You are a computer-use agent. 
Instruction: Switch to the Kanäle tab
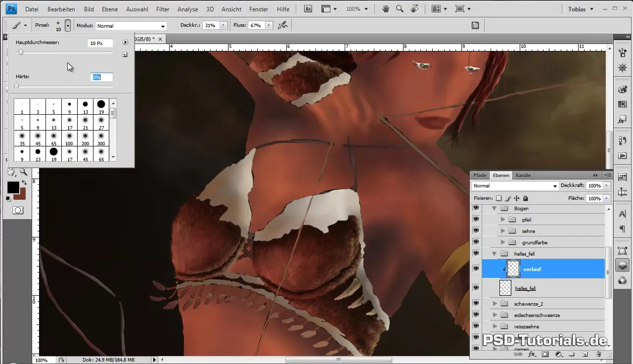[x=523, y=175]
